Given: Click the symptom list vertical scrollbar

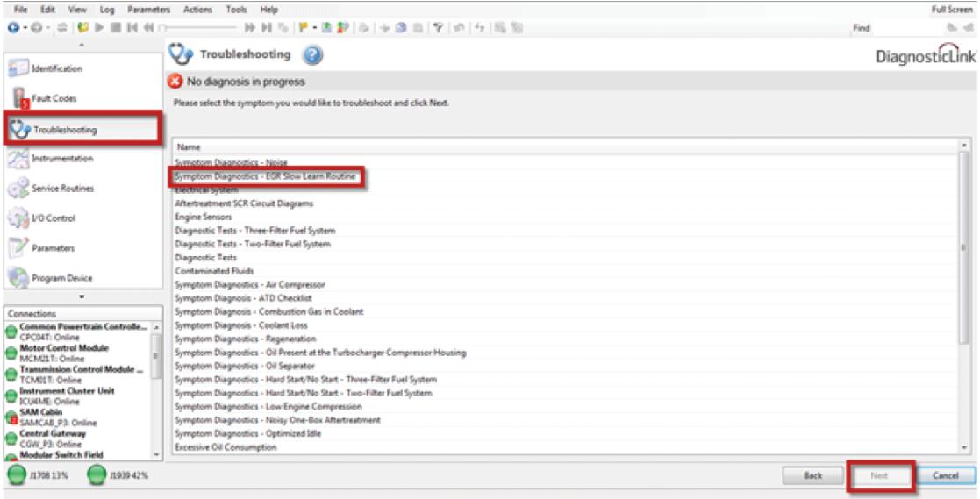Looking at the screenshot, I should click(x=963, y=246).
